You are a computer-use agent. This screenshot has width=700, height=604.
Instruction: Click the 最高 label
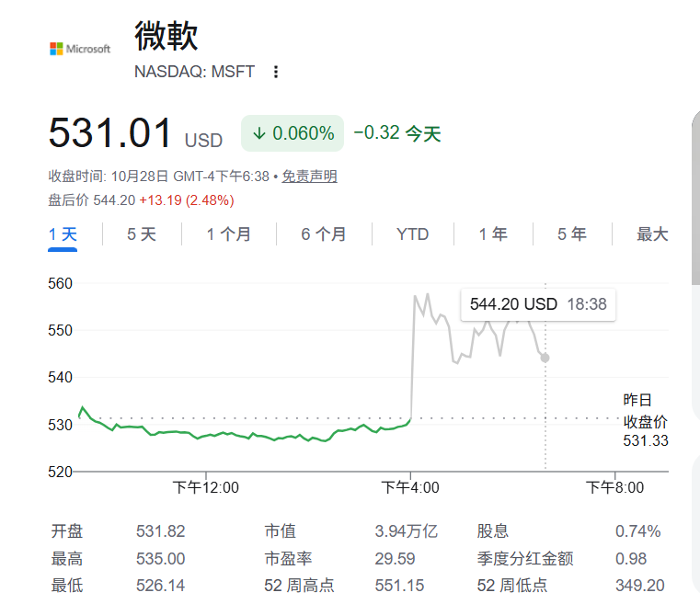pos(67,559)
